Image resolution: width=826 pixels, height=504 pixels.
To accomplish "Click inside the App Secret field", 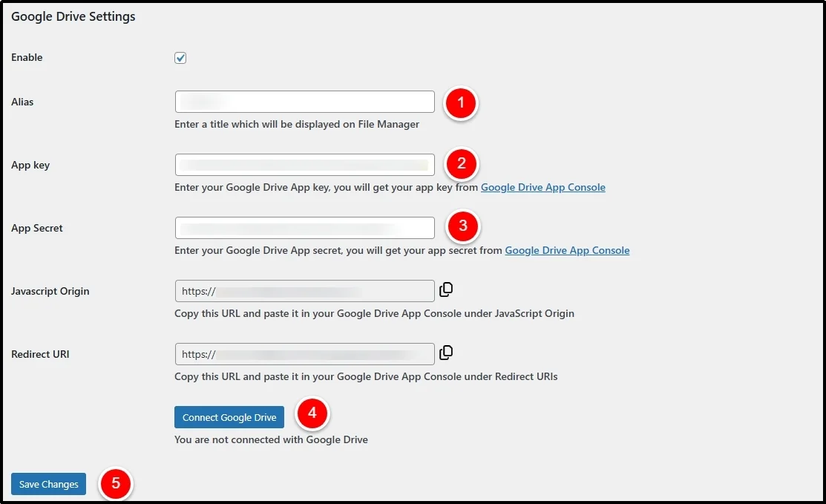I will pos(304,227).
